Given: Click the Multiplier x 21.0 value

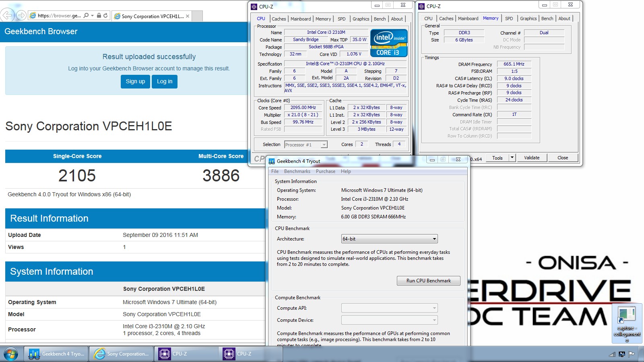Looking at the screenshot, I should point(303,115).
